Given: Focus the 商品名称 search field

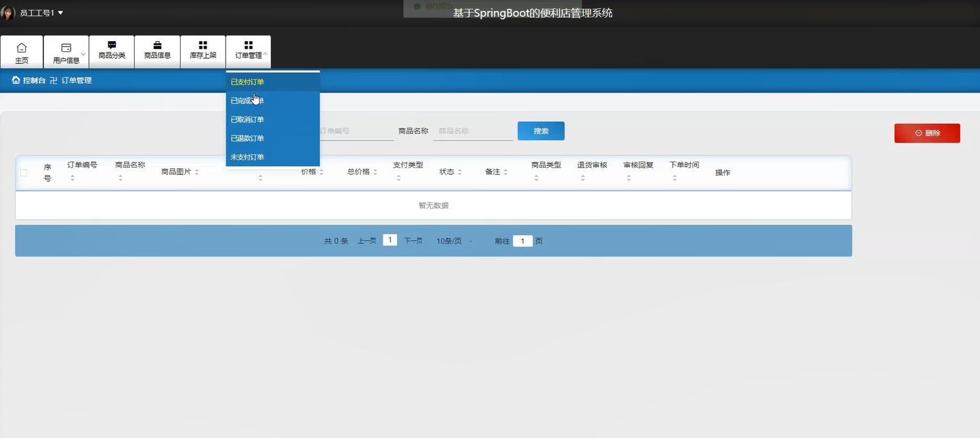Looking at the screenshot, I should [473, 131].
